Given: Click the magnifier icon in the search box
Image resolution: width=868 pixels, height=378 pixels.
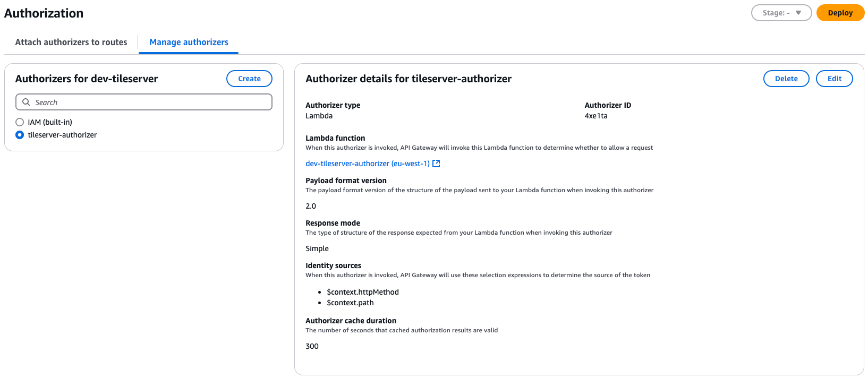Looking at the screenshot, I should (26, 102).
